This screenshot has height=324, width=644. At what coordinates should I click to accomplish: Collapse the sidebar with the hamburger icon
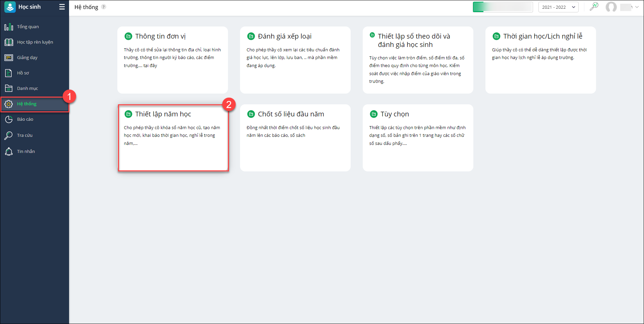[62, 7]
